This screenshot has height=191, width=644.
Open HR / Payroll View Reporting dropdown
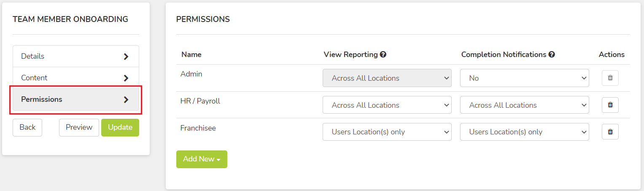[x=387, y=105]
